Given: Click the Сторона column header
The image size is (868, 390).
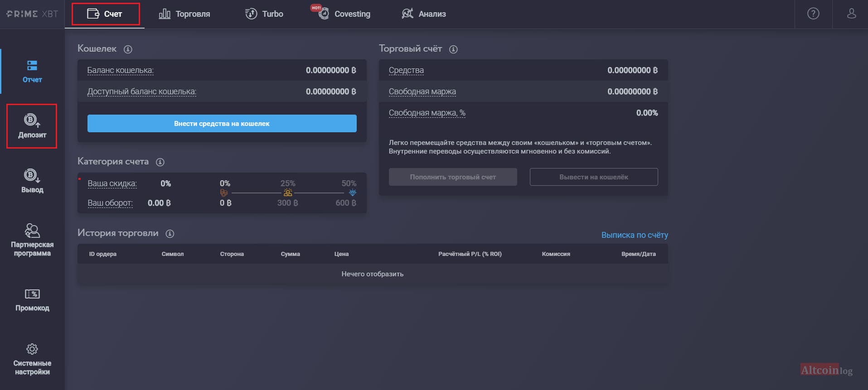Looking at the screenshot, I should pyautogui.click(x=232, y=254).
